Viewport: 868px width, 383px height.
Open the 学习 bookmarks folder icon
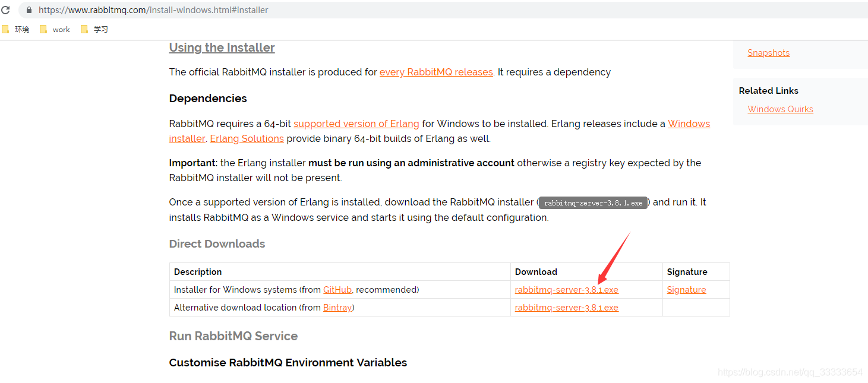point(84,29)
